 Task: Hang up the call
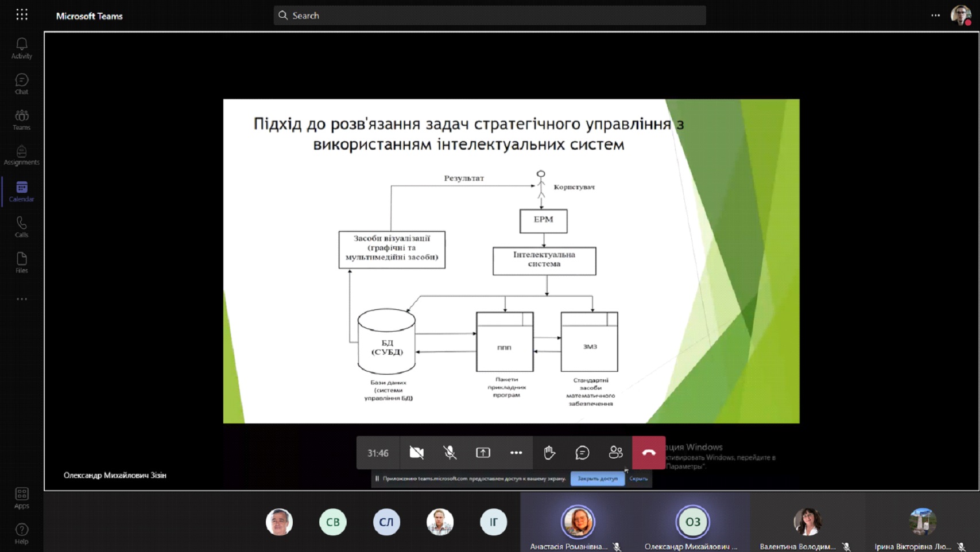tap(649, 453)
